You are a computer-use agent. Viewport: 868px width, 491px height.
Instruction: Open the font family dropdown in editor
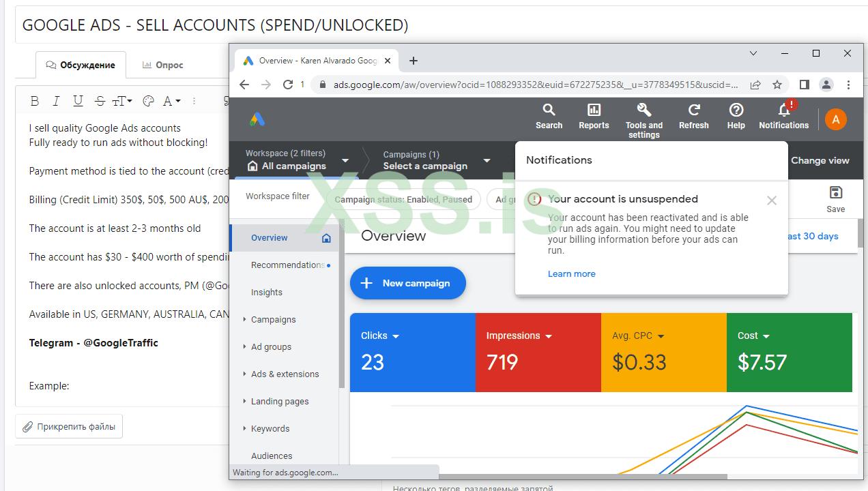coord(171,101)
